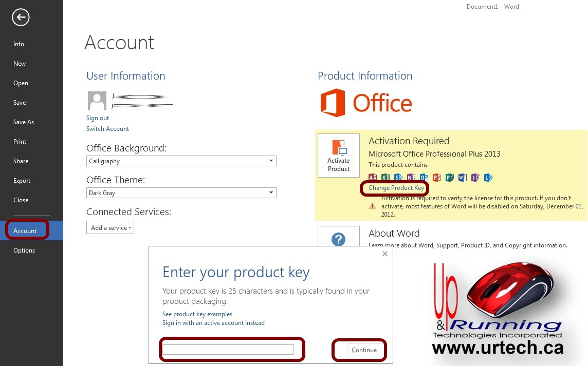588x366 pixels.
Task: Click the product key input field
Action: (228, 350)
